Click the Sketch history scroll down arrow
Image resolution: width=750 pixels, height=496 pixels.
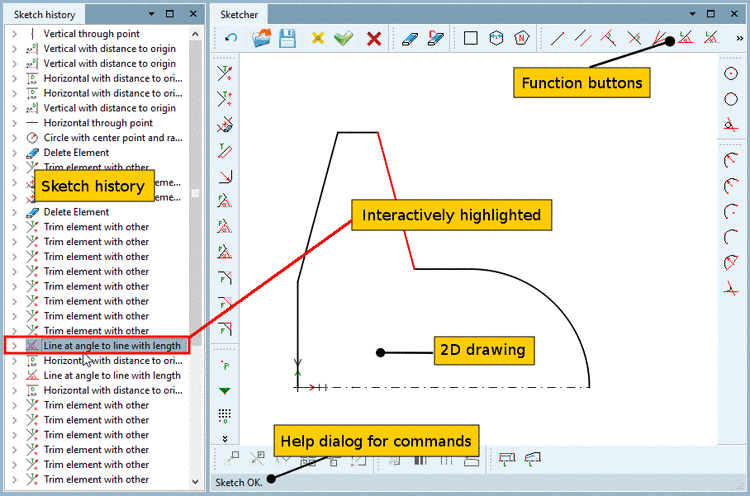195,482
